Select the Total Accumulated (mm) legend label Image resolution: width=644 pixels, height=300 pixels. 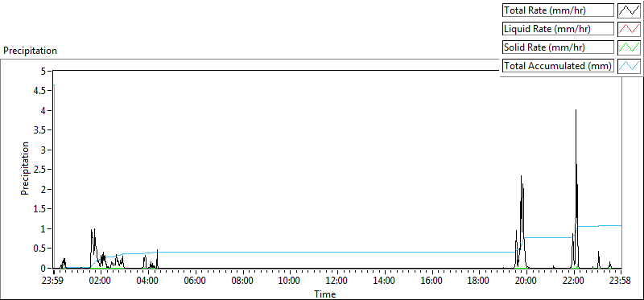point(558,66)
